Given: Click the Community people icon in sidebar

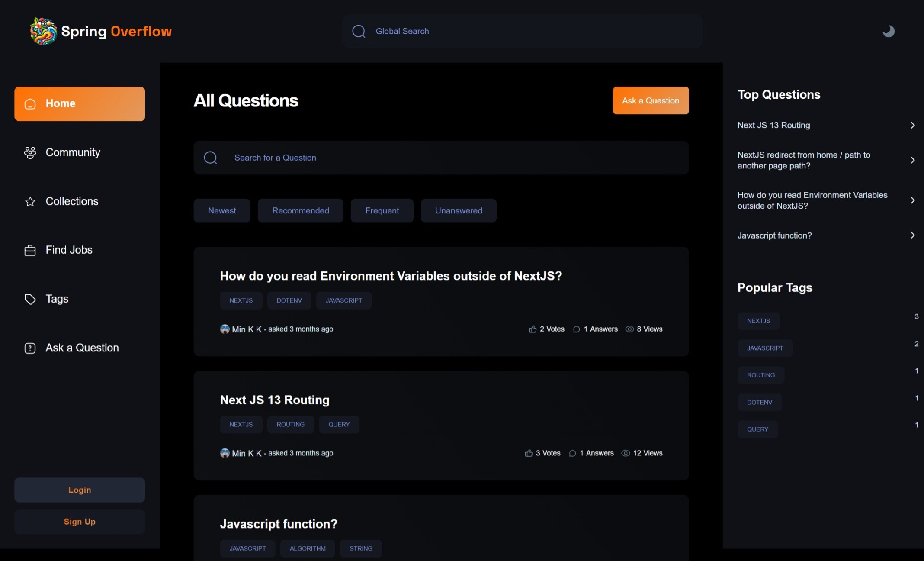Looking at the screenshot, I should tap(30, 152).
